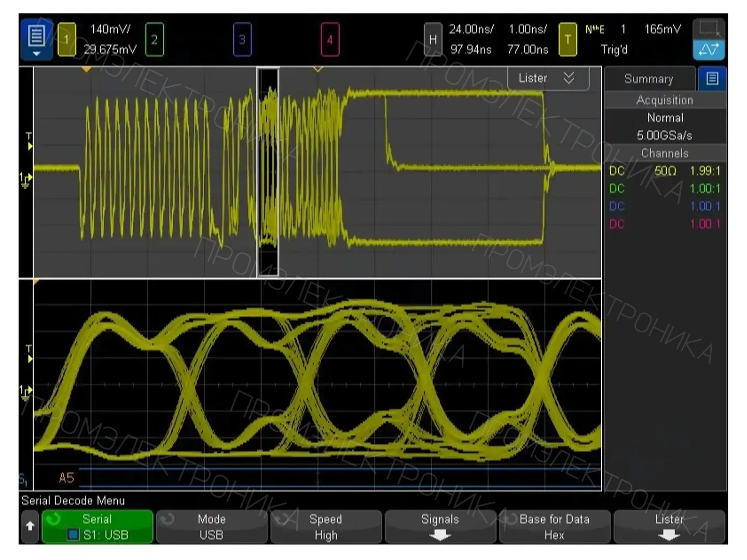Select the 24.00ns/ timebase value
The width and height of the screenshot is (747, 560).
471,29
